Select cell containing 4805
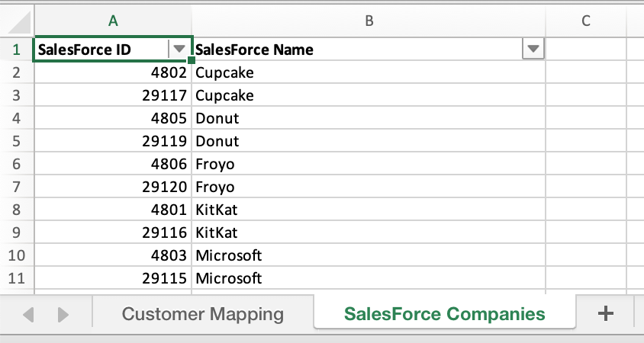 tap(113, 118)
